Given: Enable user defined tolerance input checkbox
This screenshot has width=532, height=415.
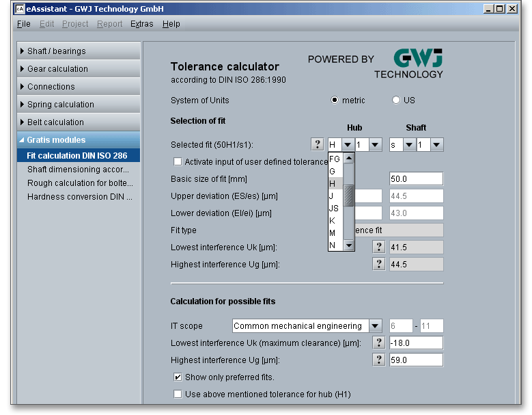Looking at the screenshot, I should pos(178,162).
